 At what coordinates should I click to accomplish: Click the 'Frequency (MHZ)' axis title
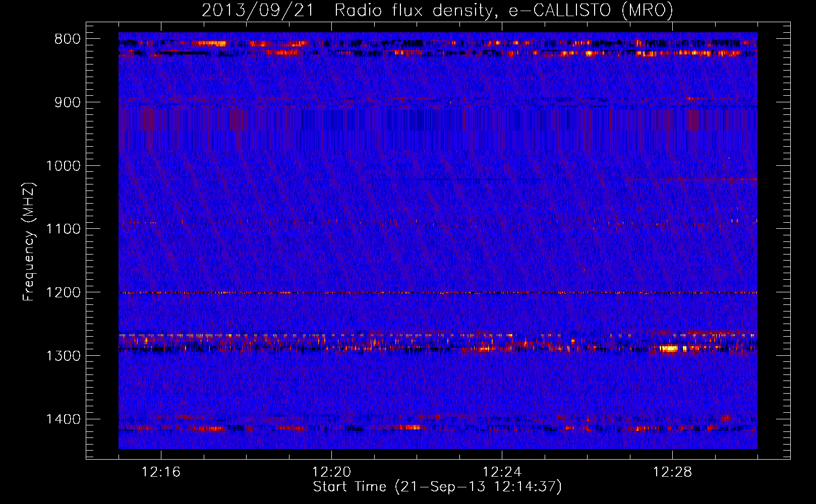[x=30, y=242]
